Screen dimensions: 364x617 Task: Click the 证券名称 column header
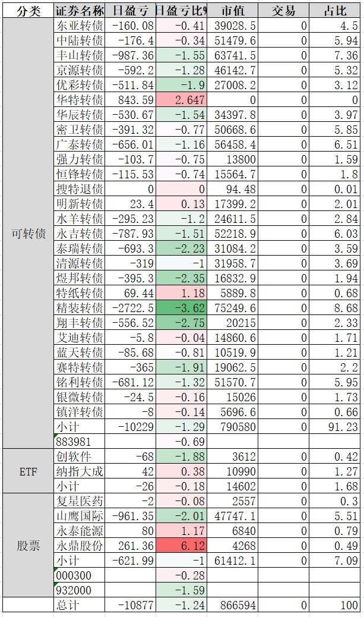[79, 11]
